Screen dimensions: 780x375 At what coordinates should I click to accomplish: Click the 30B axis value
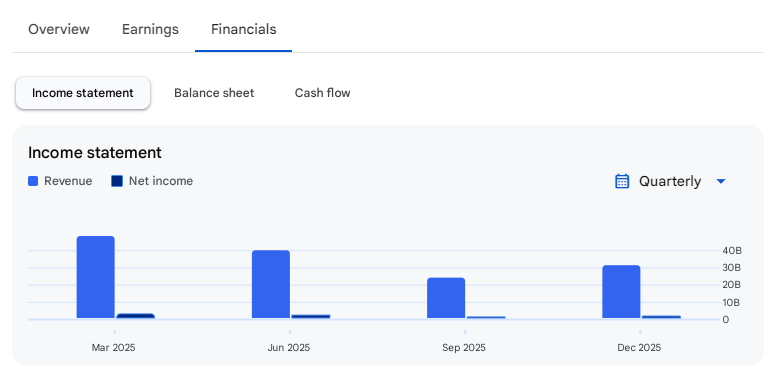point(732,268)
